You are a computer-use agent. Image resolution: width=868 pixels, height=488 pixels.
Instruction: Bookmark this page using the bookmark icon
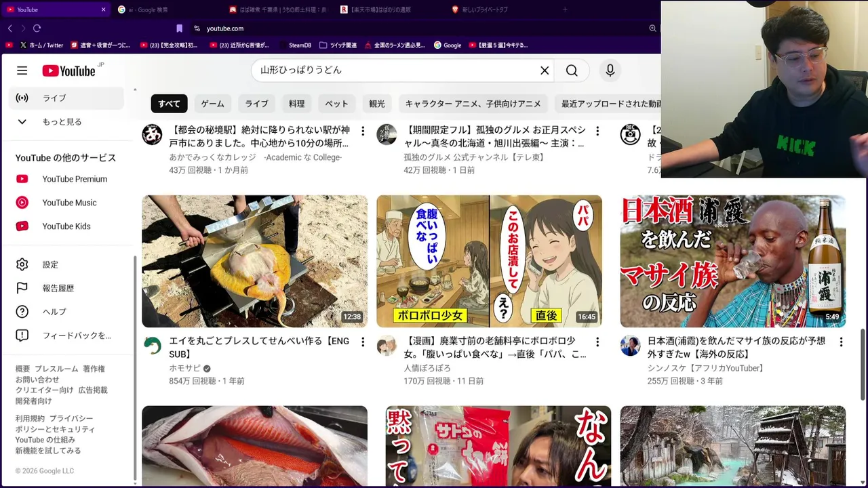pyautogui.click(x=179, y=28)
